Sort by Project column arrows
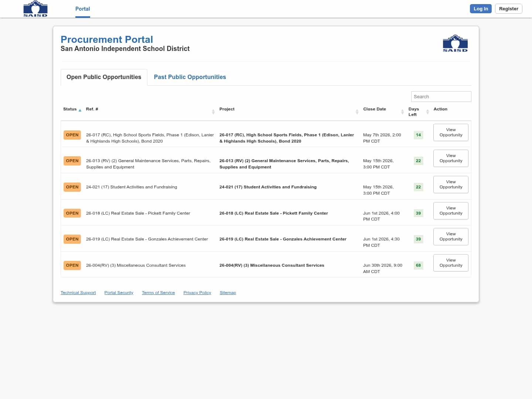This screenshot has height=399, width=532. tap(357, 112)
